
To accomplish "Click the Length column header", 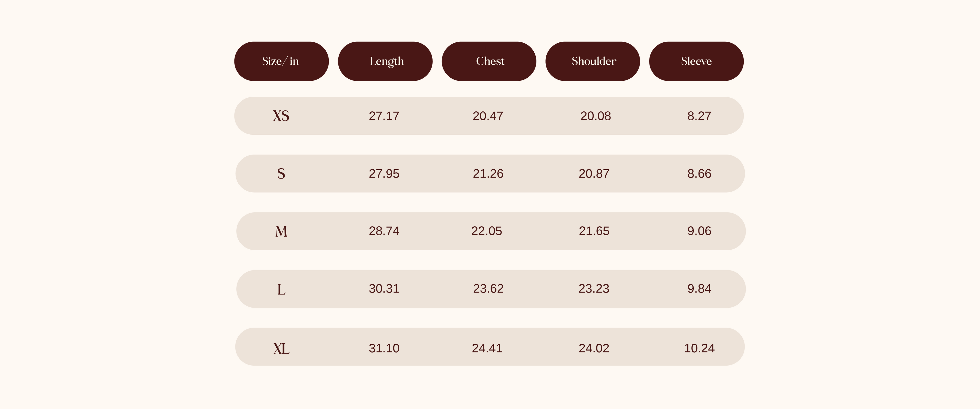I will click(385, 61).
